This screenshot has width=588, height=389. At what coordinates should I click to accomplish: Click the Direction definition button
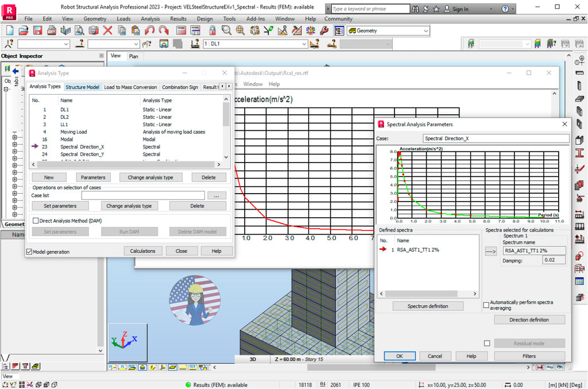tap(529, 319)
